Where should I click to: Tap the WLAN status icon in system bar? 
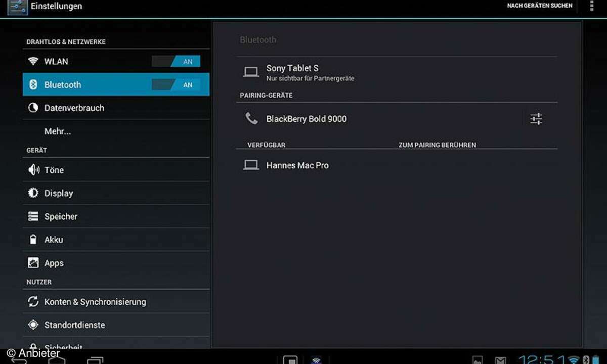(x=574, y=359)
